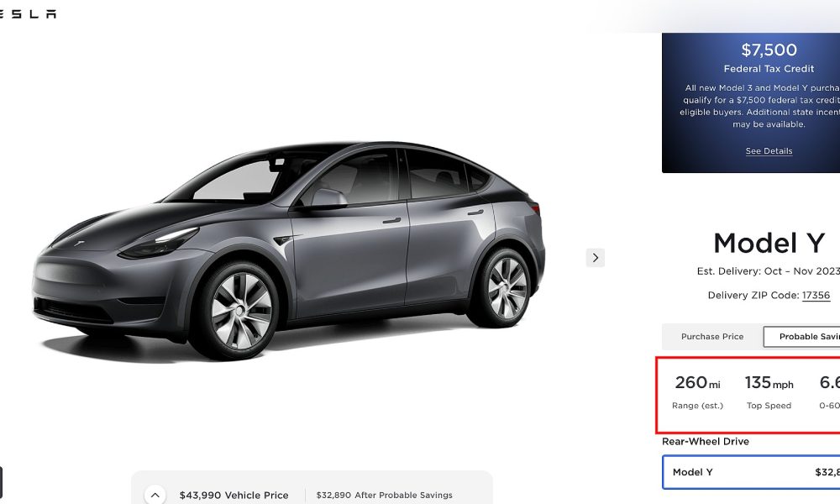The height and width of the screenshot is (504, 840).
Task: Click the 135 mph top speed stat
Action: coord(769,392)
